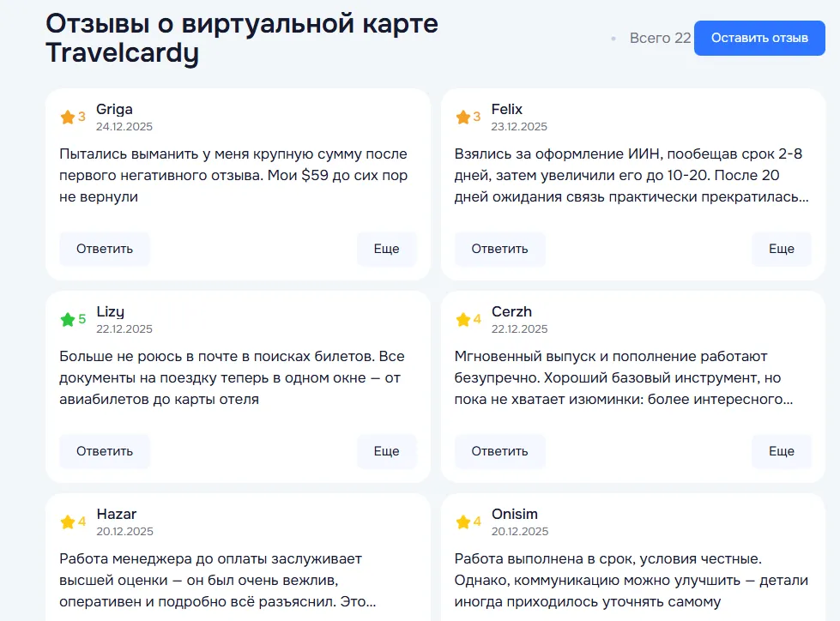Click the username Felix
Image resolution: width=840 pixels, height=621 pixels.
click(507, 109)
